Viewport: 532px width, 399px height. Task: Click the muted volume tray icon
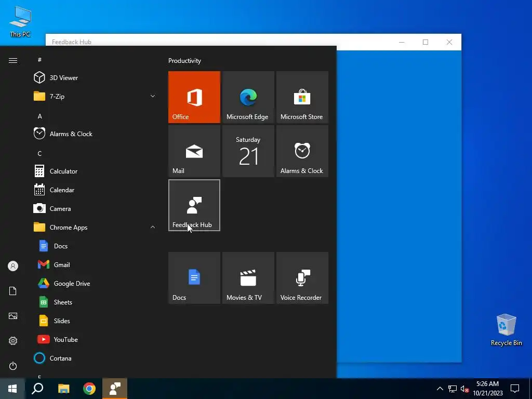[x=465, y=389]
